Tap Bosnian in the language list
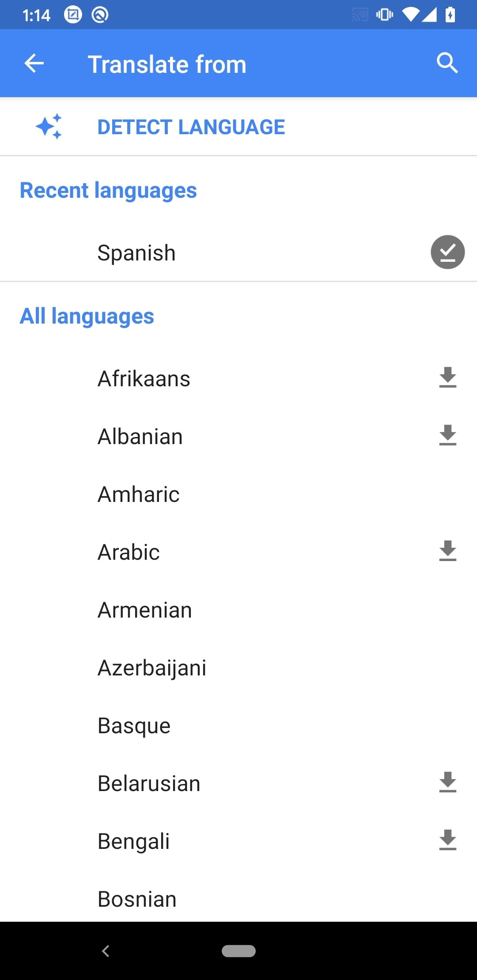 137,899
